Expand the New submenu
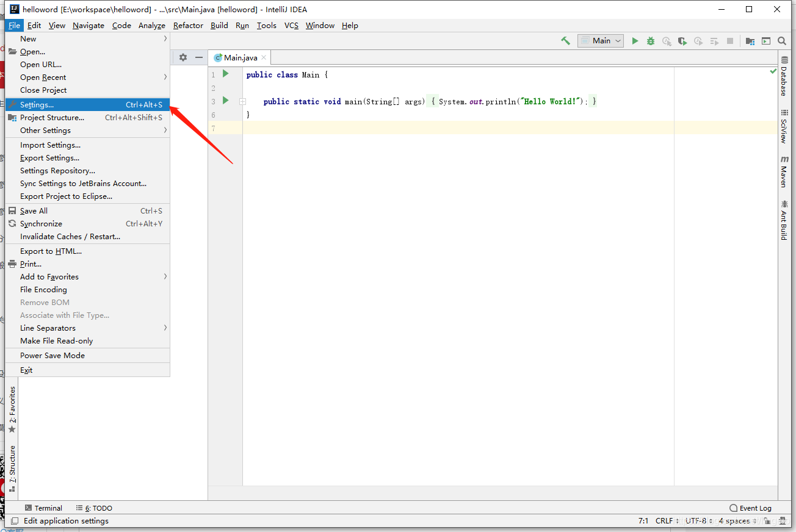Viewport: 796px width, 532px height. [x=87, y=38]
